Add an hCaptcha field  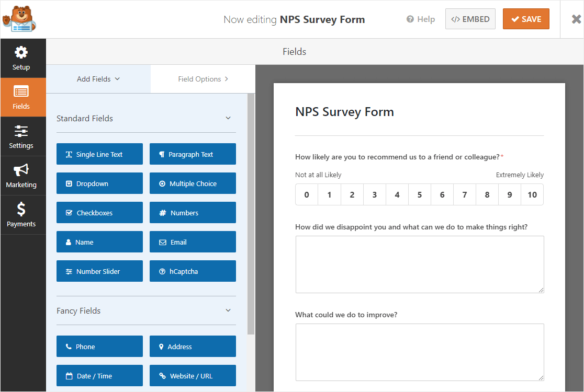click(193, 271)
